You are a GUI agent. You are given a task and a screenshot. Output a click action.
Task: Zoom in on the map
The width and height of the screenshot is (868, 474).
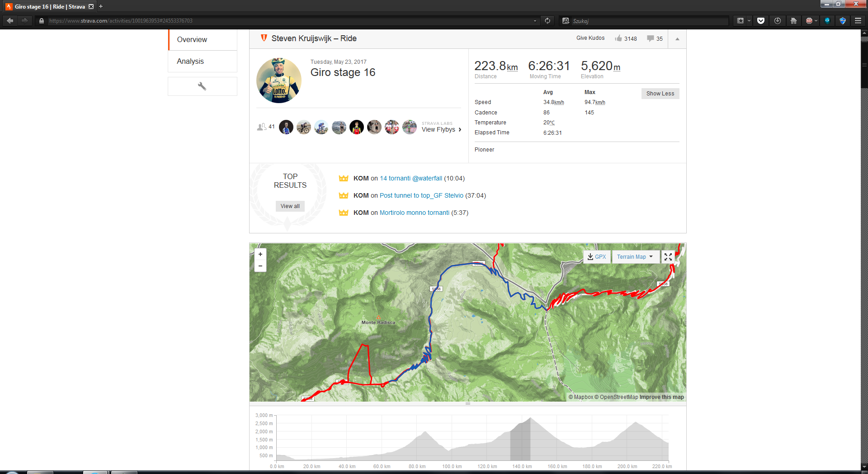pyautogui.click(x=260, y=254)
